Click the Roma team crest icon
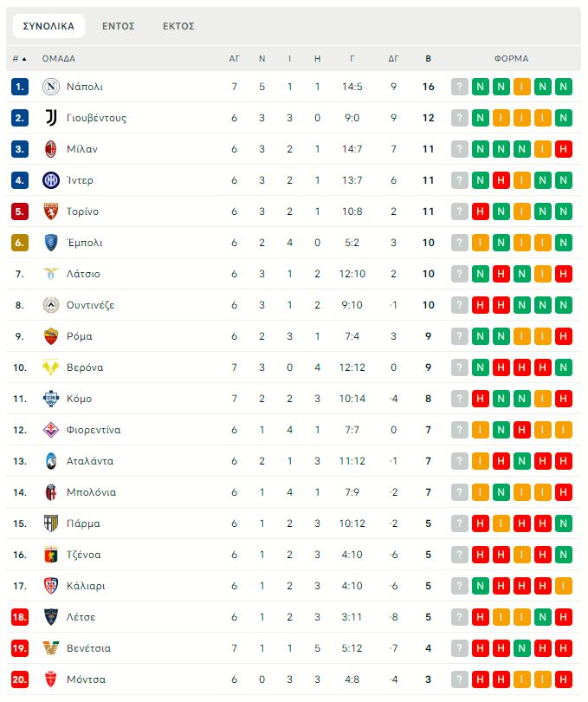 tap(50, 336)
